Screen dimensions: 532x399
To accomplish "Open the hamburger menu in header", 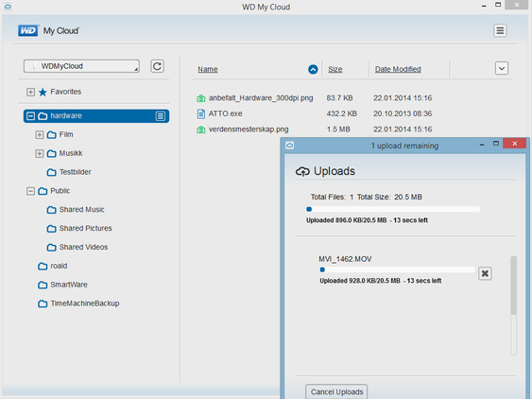I will (x=500, y=31).
